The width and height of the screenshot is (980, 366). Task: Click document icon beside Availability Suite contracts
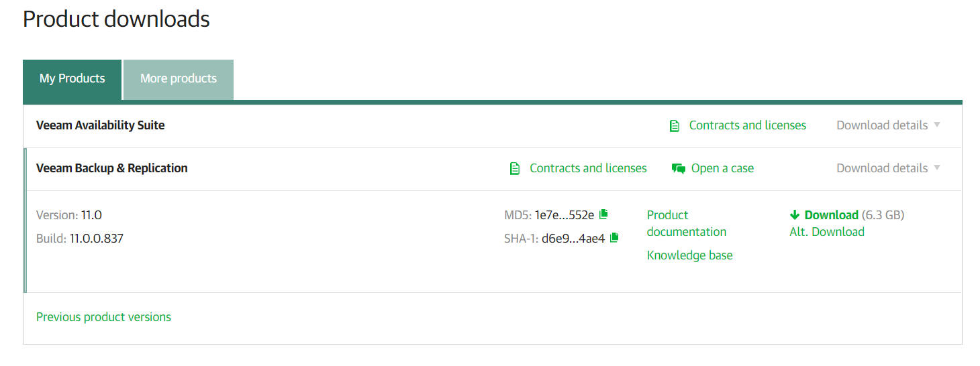click(675, 126)
